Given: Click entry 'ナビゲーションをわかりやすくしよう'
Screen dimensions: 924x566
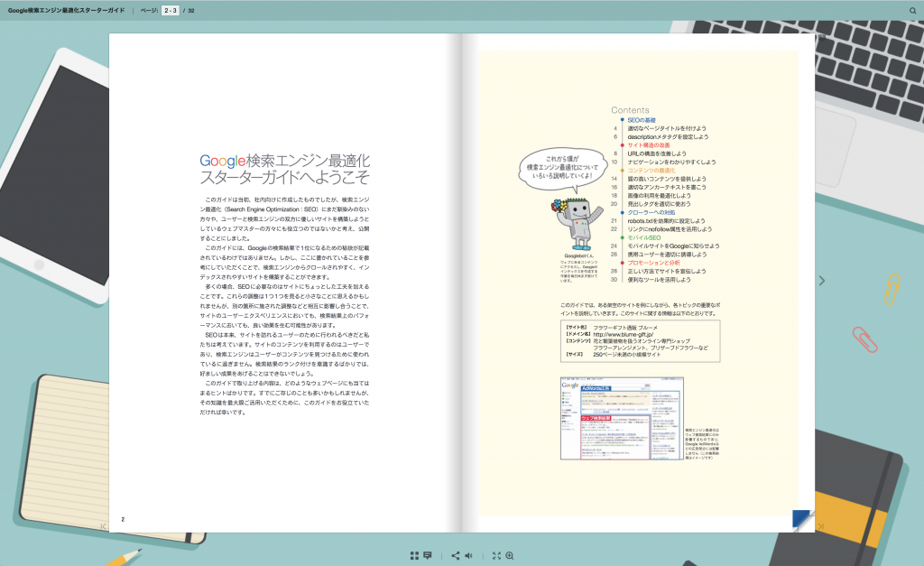Looking at the screenshot, I should (x=671, y=162).
